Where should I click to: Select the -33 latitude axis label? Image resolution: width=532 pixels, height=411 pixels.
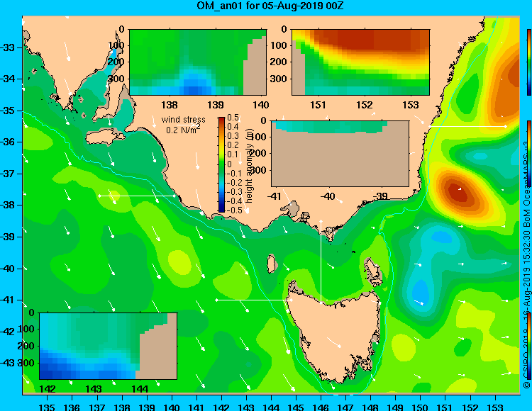[x=8, y=47]
